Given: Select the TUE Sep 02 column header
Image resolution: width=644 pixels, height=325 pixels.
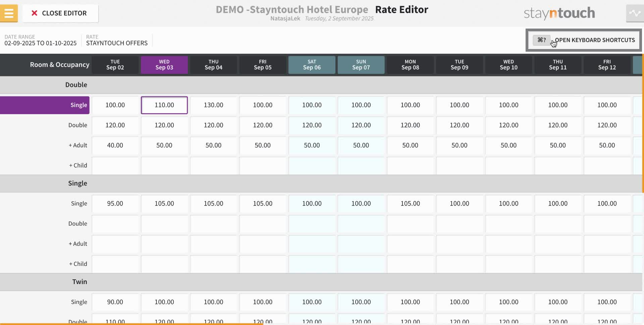Looking at the screenshot, I should coord(115,64).
